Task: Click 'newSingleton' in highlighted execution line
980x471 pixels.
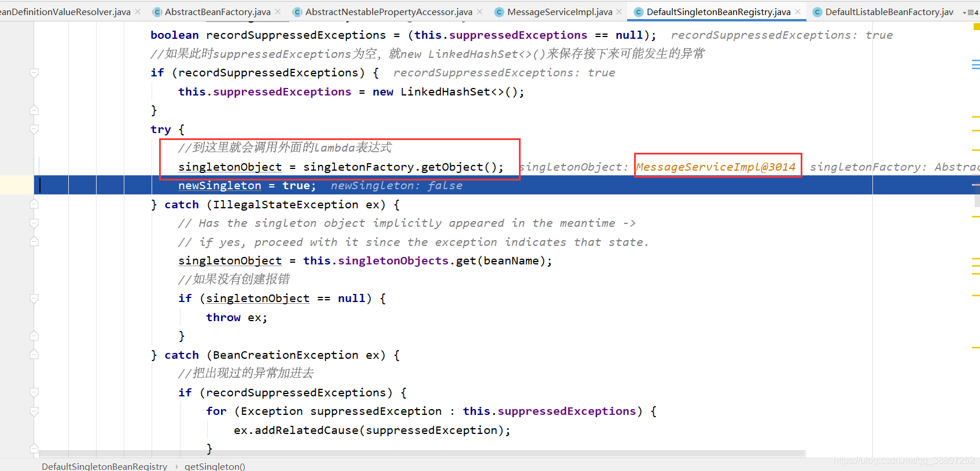Action: pyautogui.click(x=220, y=186)
